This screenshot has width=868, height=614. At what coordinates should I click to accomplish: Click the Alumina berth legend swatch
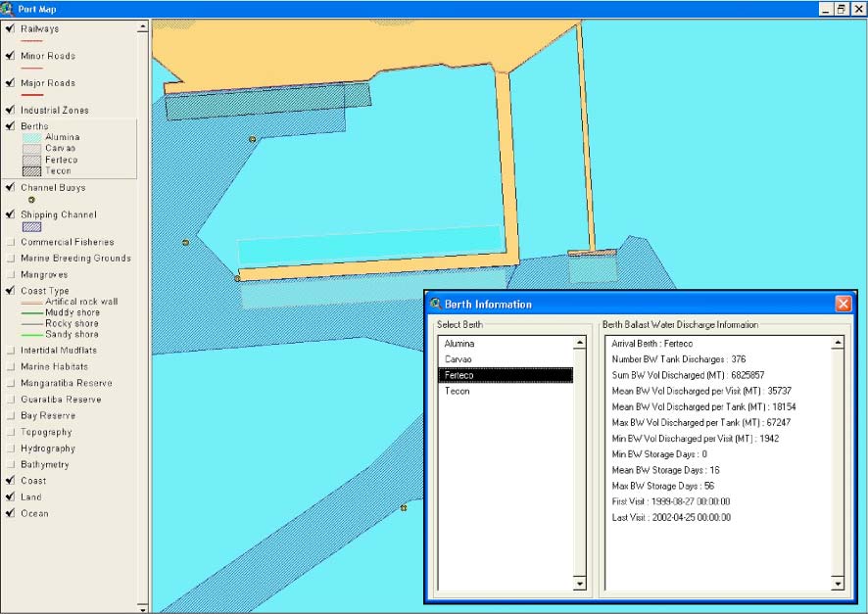(x=32, y=138)
